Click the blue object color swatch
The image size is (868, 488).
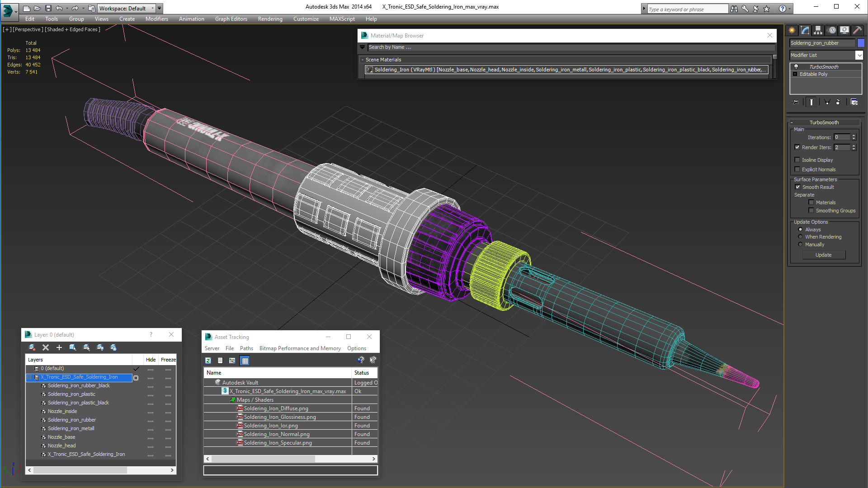click(x=860, y=43)
